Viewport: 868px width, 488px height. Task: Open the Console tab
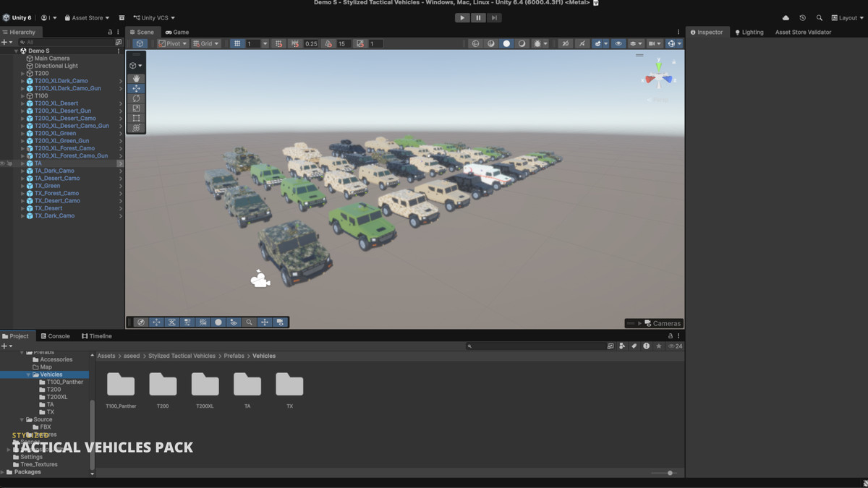55,336
